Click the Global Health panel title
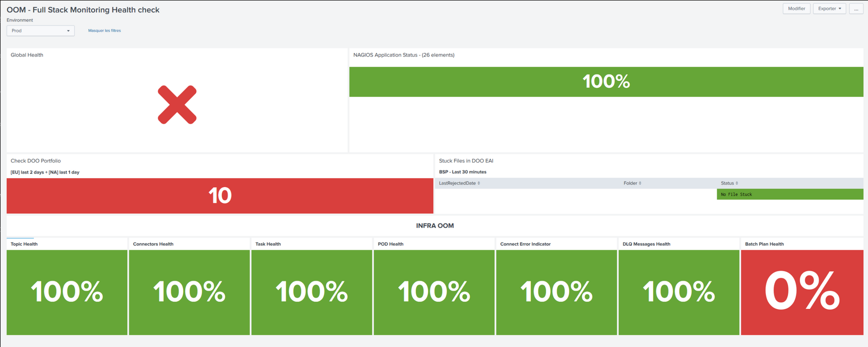Screen dimensions: 868x347 pyautogui.click(x=27, y=55)
